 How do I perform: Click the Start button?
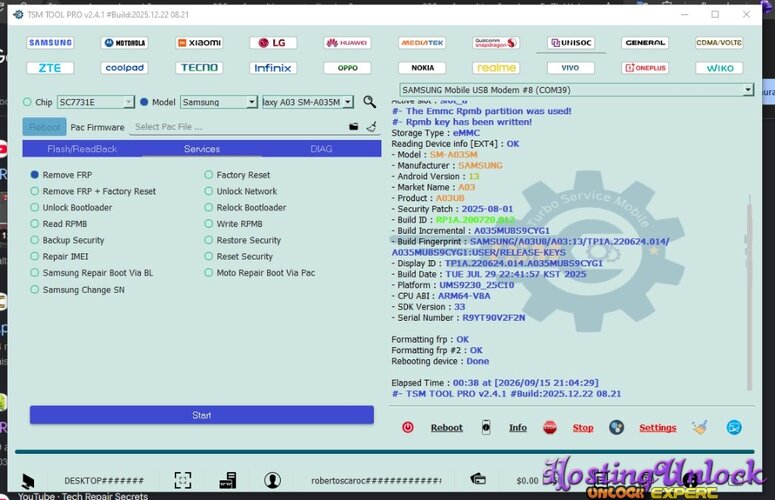[x=202, y=415]
